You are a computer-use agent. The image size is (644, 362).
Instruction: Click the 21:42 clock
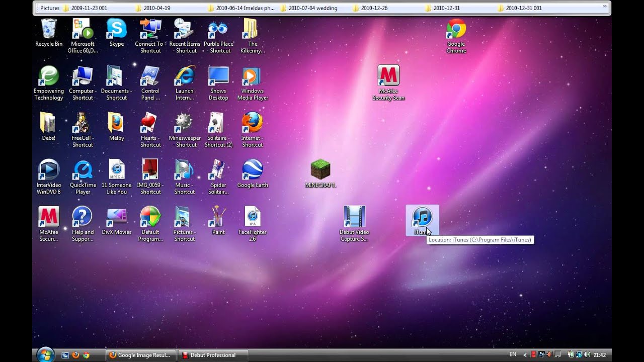[x=600, y=355]
